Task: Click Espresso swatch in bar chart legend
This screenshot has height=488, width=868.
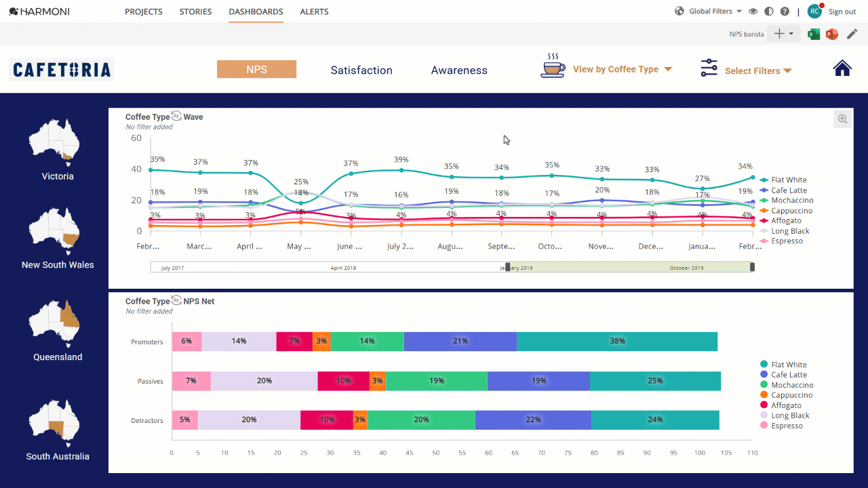Action: click(x=764, y=426)
